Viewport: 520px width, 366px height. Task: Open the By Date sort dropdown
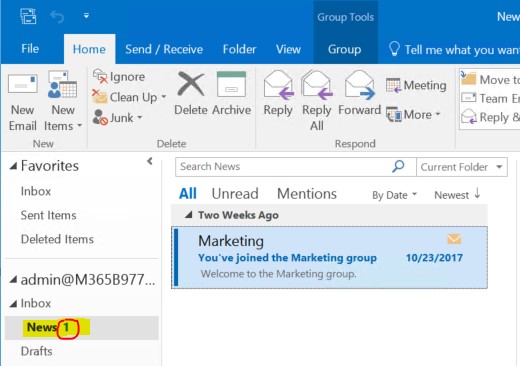coord(394,195)
